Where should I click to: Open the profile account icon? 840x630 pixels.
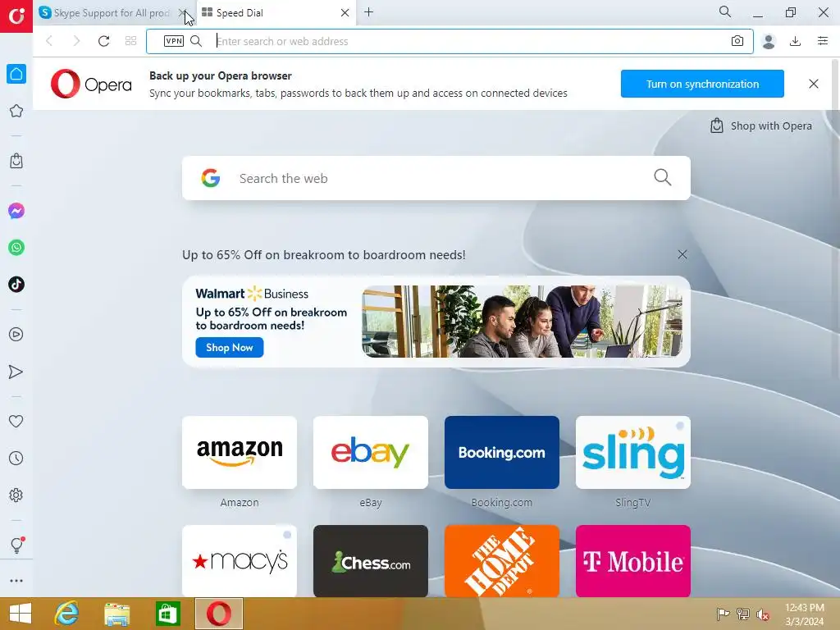tap(769, 41)
